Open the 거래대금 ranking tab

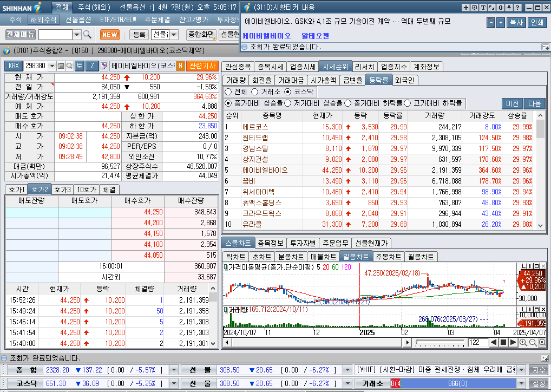[x=291, y=80]
